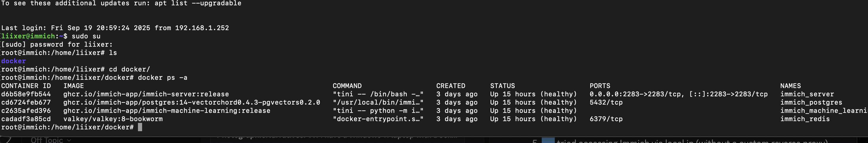
Task: Click the immich-machine-learning:release image name
Action: click(x=167, y=111)
